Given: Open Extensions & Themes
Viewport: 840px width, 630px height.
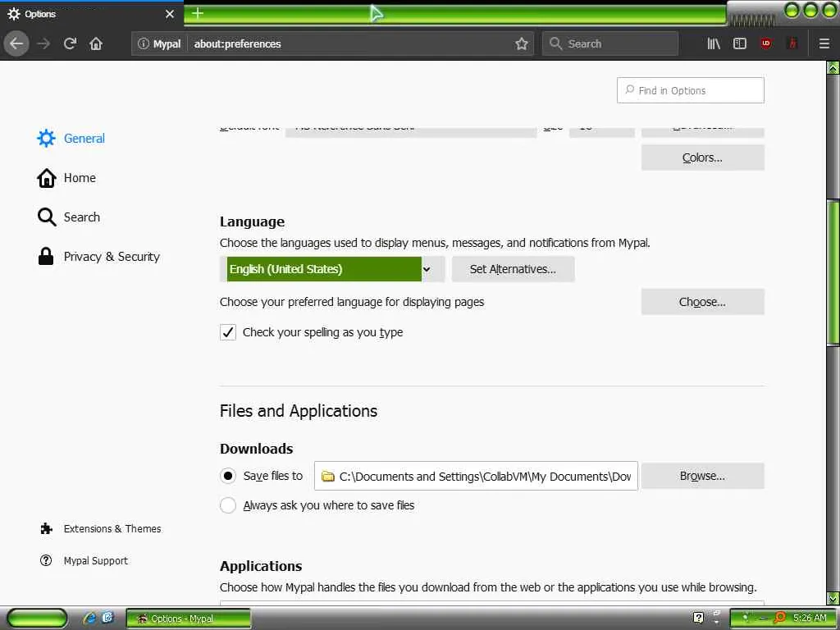Looking at the screenshot, I should (100, 529).
